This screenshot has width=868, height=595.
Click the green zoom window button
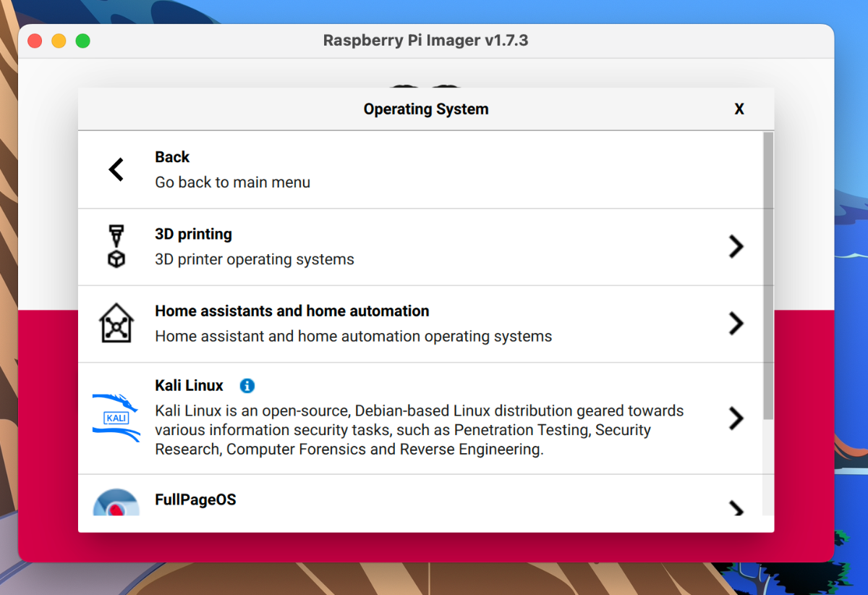83,41
